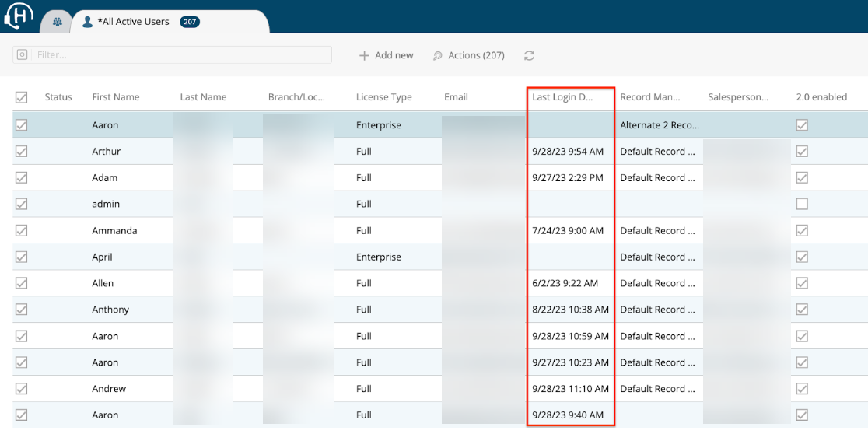Toggle selection checkbox for April row

coord(21,257)
